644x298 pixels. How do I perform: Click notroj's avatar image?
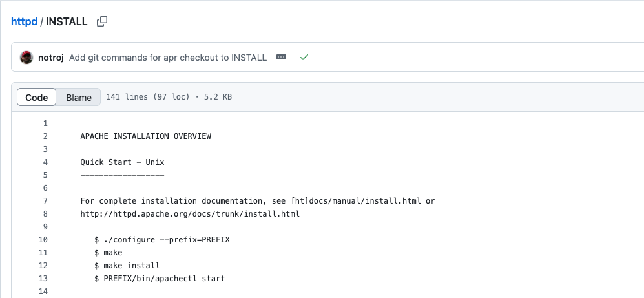point(26,58)
